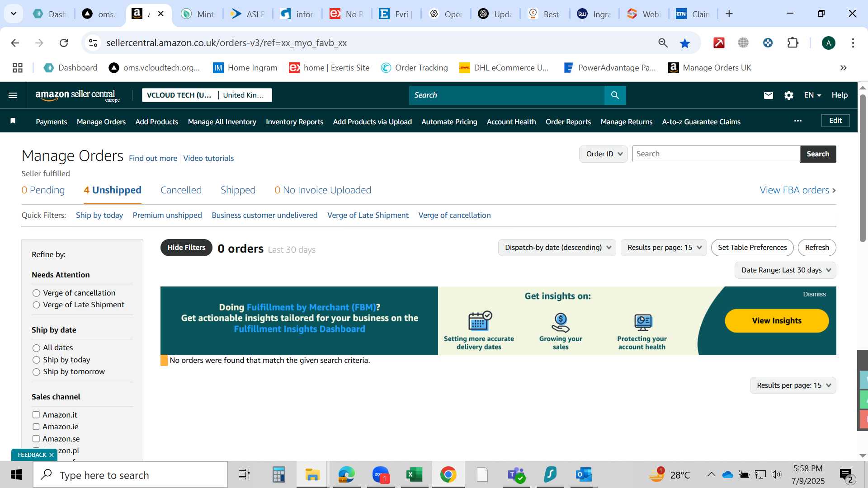
Task: Open Account Health in nav bar
Action: click(511, 122)
